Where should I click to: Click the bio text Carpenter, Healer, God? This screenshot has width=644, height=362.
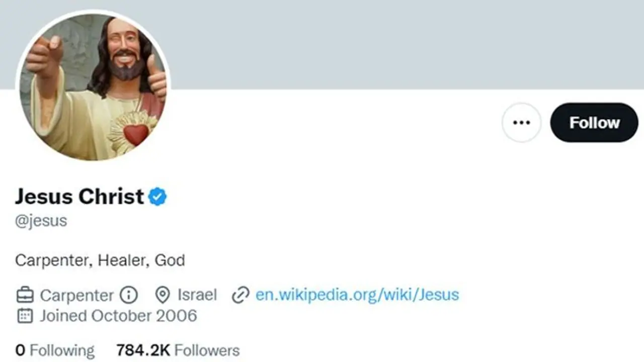click(100, 260)
